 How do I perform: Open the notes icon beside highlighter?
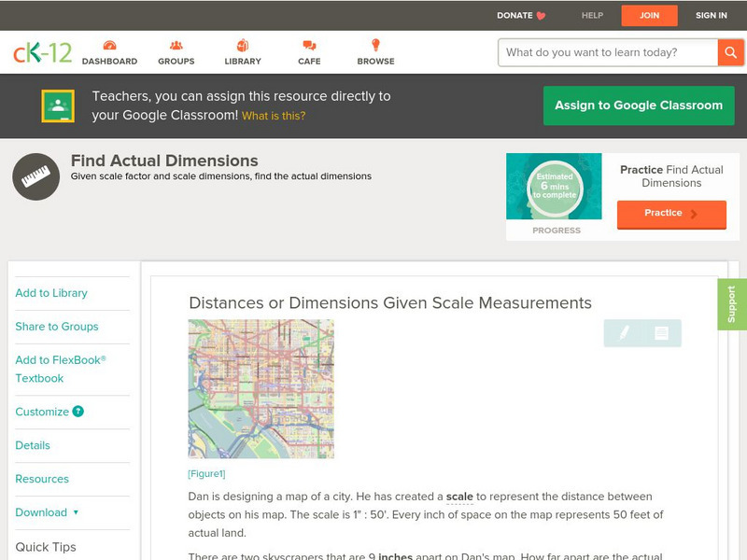pos(661,333)
